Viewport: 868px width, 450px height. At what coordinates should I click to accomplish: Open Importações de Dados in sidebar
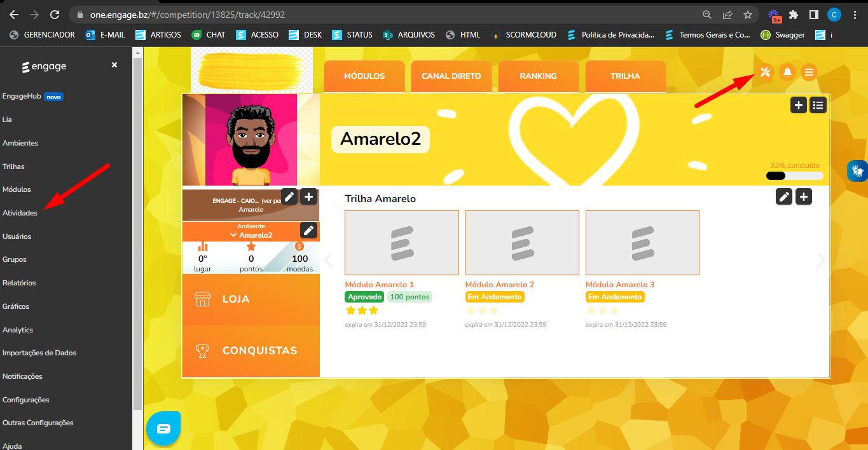click(39, 353)
